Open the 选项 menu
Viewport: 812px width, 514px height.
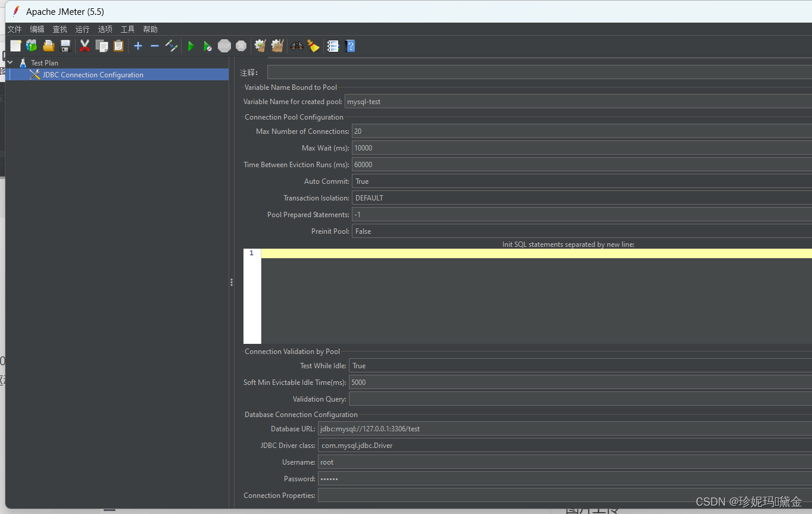click(x=105, y=29)
